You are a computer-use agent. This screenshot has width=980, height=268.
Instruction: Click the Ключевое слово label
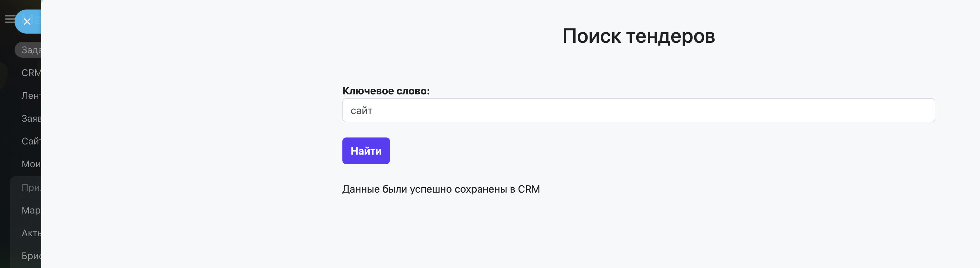click(x=386, y=91)
